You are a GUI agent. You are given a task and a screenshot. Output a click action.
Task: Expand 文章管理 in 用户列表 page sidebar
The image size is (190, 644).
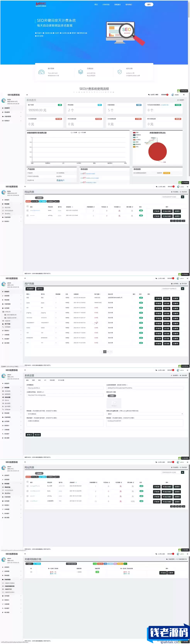tap(12, 335)
